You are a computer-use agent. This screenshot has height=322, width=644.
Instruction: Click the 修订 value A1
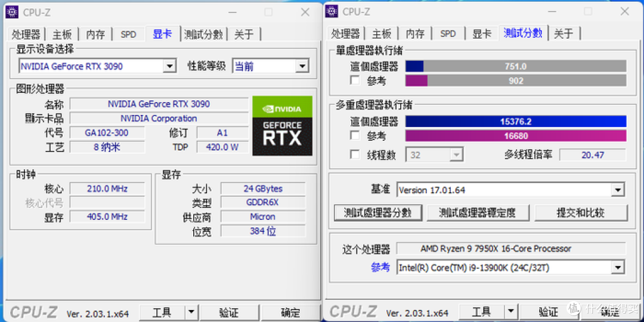pos(222,132)
